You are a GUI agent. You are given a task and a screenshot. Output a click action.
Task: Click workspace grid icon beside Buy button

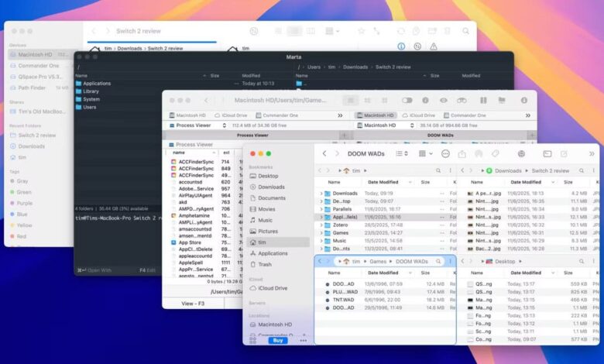(x=252, y=341)
